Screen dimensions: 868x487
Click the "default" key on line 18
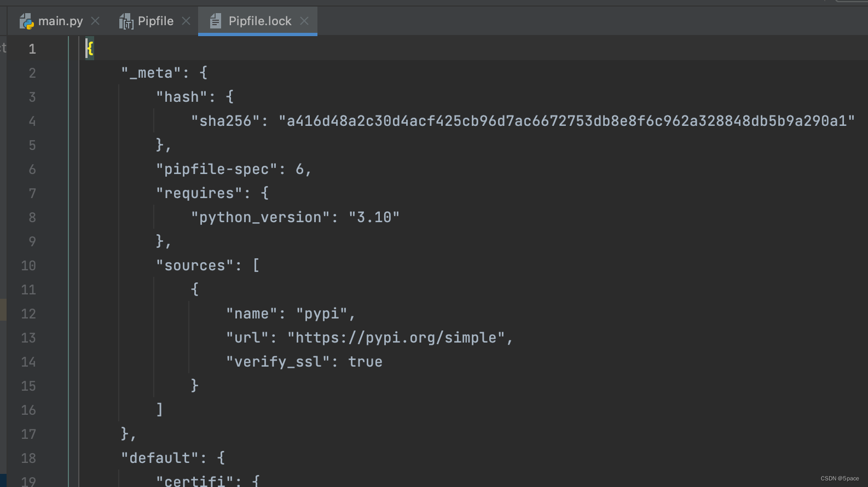click(160, 458)
